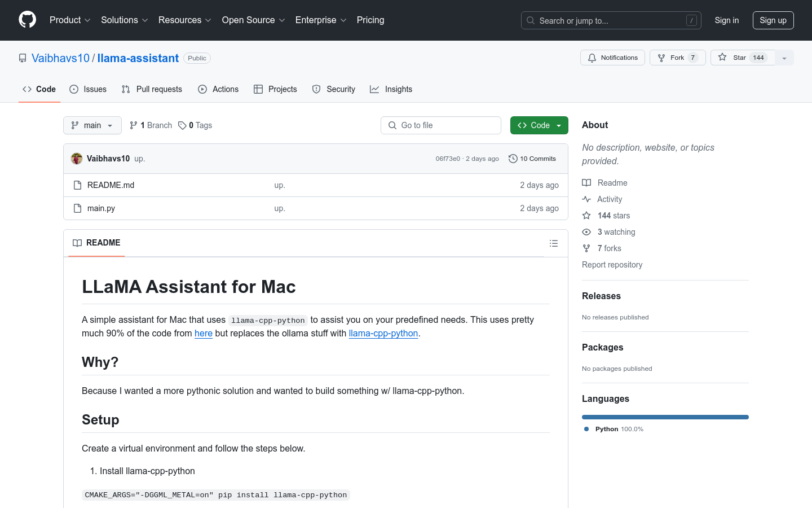Select the README tab in file view
This screenshot has width=812, height=508.
pos(96,243)
